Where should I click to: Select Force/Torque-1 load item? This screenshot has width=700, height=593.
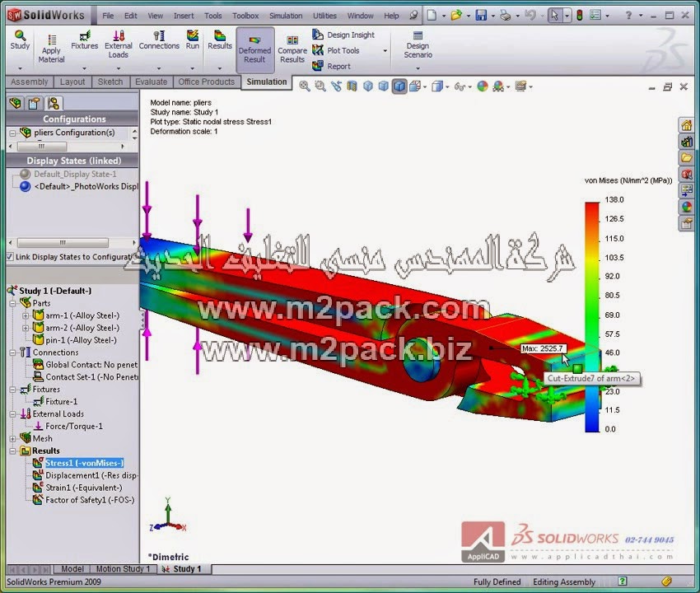(68, 427)
